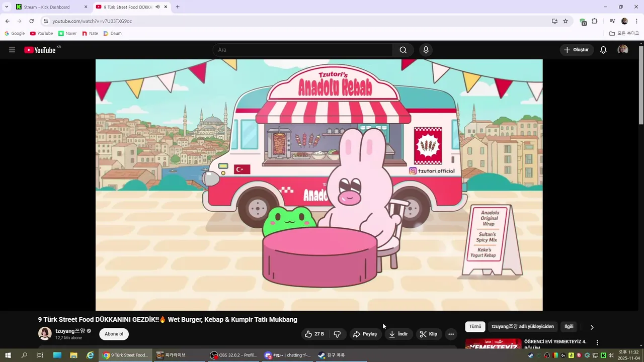Like the video with 27 B thumbs-up
This screenshot has height=362, width=644.
(314, 334)
